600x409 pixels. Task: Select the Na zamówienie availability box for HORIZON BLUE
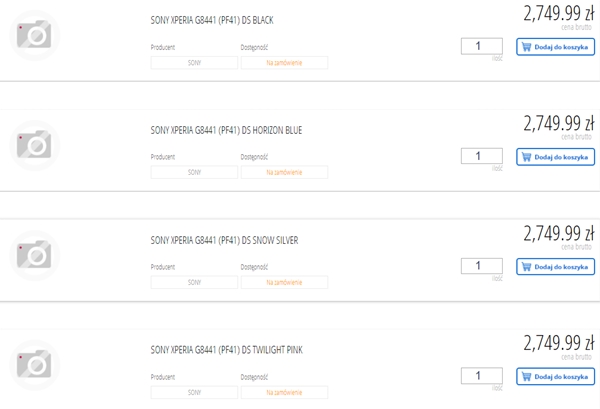click(x=284, y=173)
